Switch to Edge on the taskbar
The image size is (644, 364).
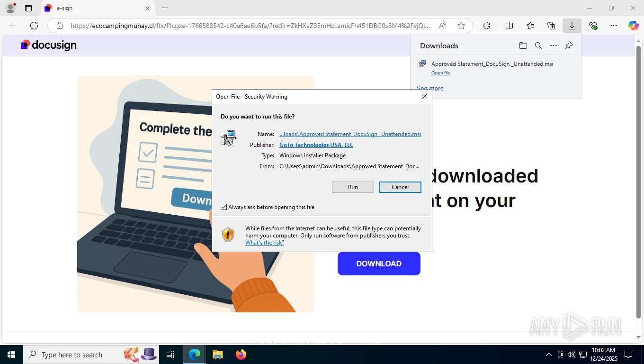tap(195, 355)
